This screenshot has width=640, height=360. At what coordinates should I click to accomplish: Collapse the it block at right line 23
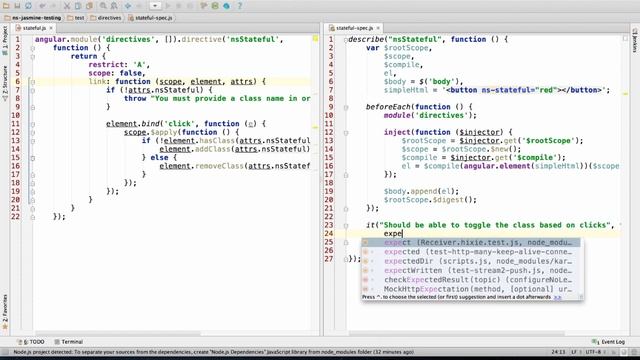pyautogui.click(x=346, y=225)
